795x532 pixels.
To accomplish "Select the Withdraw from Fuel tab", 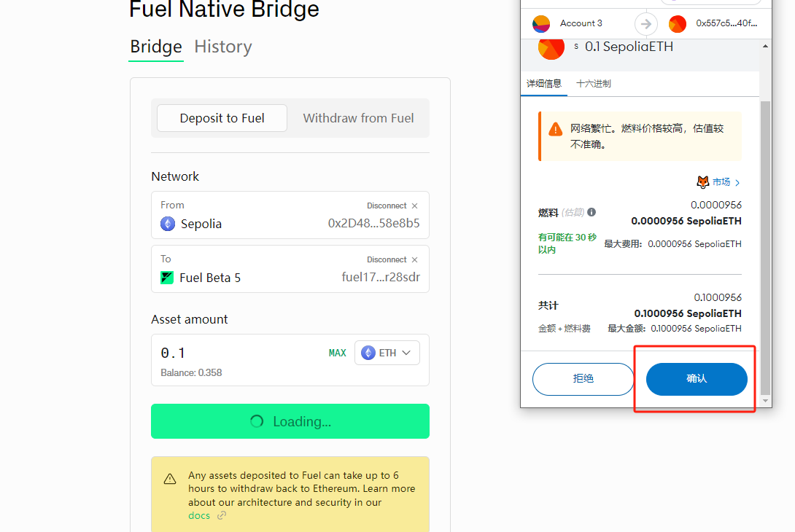I will tap(358, 118).
